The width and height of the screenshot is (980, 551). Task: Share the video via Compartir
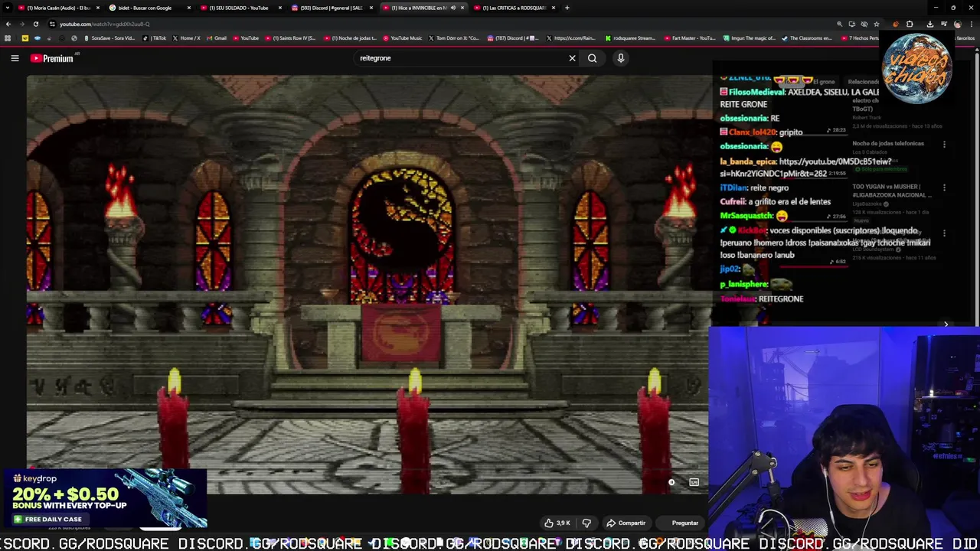[x=626, y=523]
